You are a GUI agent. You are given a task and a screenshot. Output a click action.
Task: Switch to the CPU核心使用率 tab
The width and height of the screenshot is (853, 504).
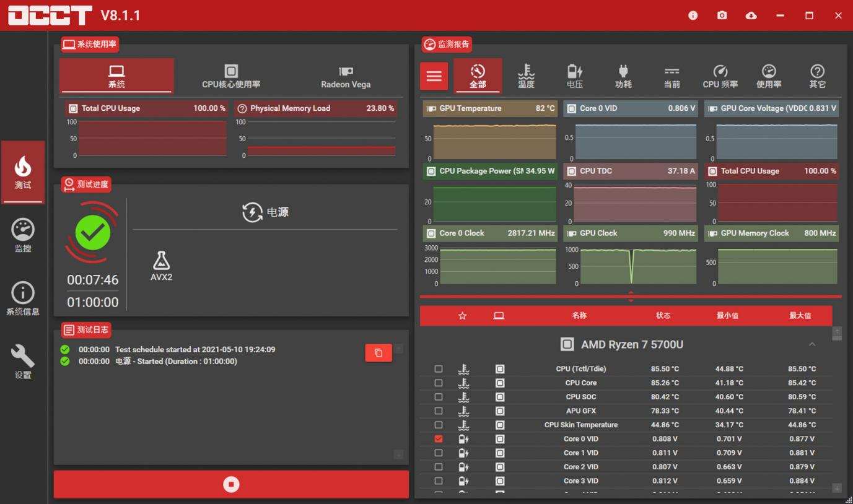[231, 76]
